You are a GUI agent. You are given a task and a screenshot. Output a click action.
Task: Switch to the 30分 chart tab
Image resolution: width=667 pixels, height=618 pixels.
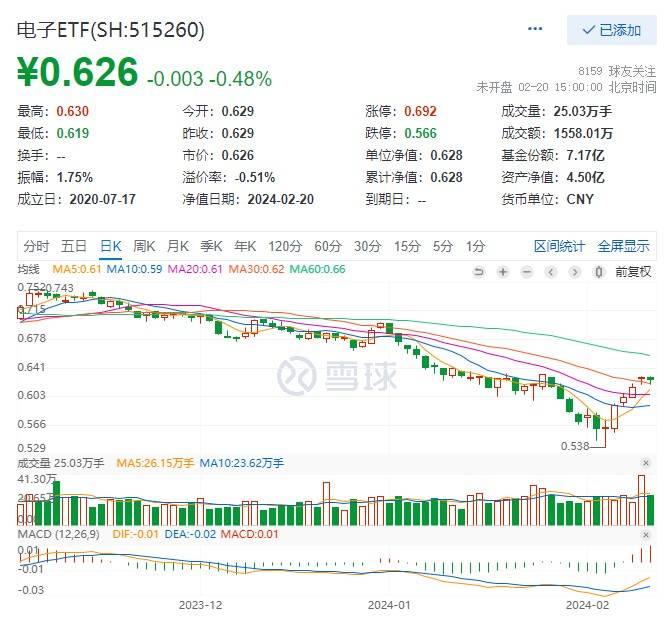[368, 246]
